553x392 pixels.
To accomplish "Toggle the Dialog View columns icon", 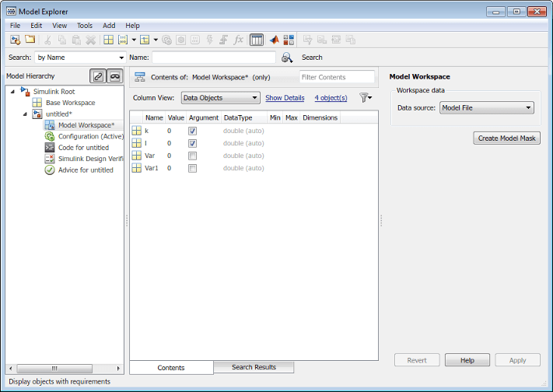I will coord(257,40).
